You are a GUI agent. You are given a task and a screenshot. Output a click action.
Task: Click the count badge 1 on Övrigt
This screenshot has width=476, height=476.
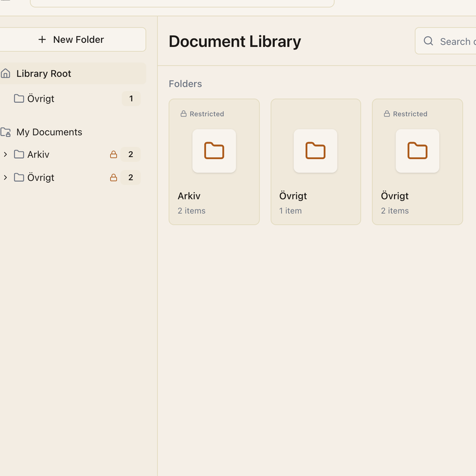[131, 99]
